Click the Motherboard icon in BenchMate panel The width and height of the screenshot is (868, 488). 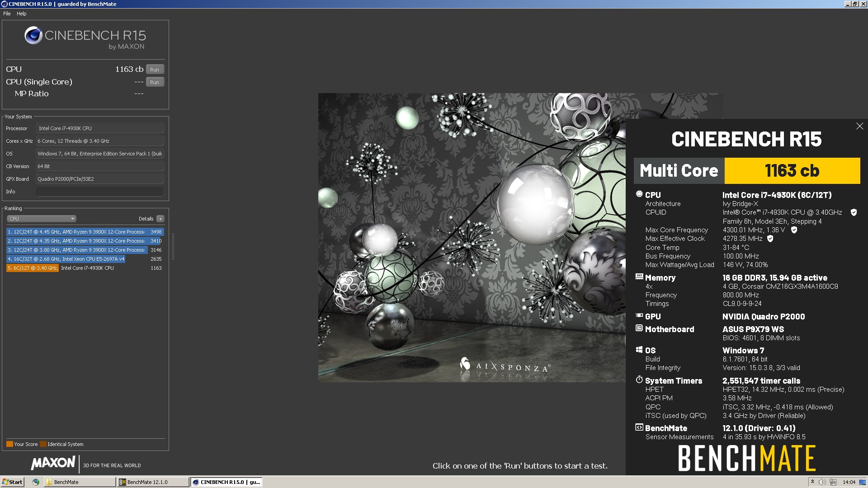point(639,328)
